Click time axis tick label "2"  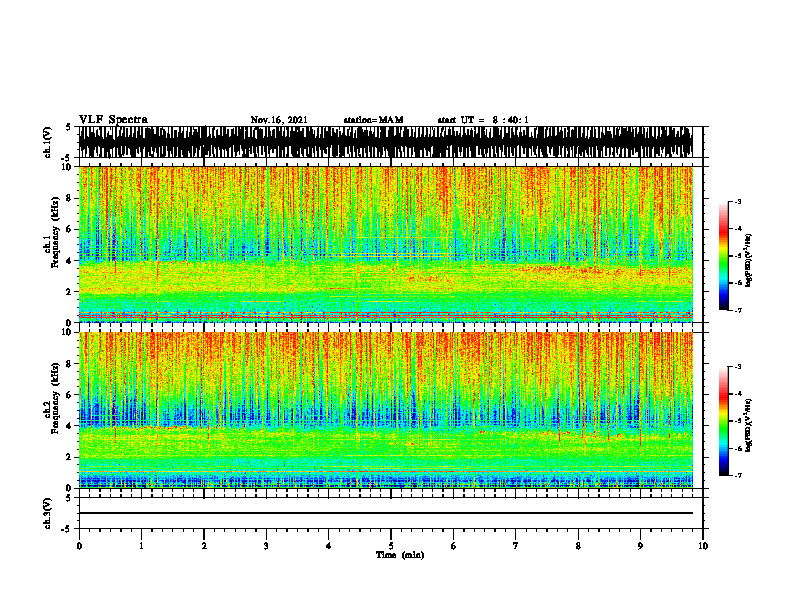click(204, 546)
